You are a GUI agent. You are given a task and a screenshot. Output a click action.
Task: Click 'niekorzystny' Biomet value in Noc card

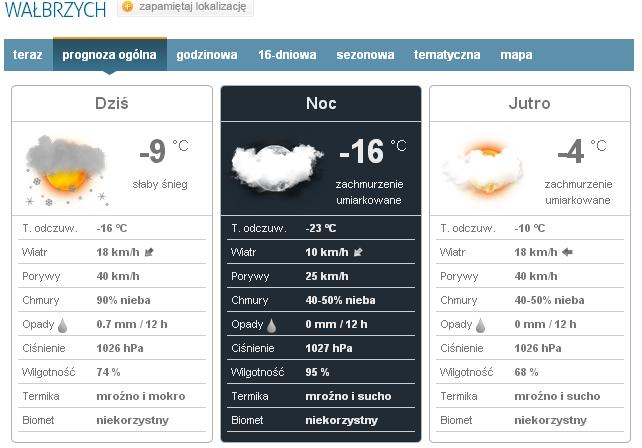click(341, 420)
